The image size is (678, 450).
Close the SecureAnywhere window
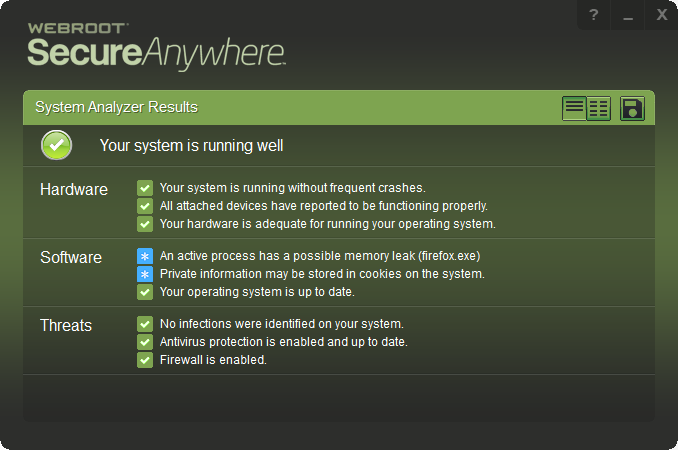click(x=662, y=15)
